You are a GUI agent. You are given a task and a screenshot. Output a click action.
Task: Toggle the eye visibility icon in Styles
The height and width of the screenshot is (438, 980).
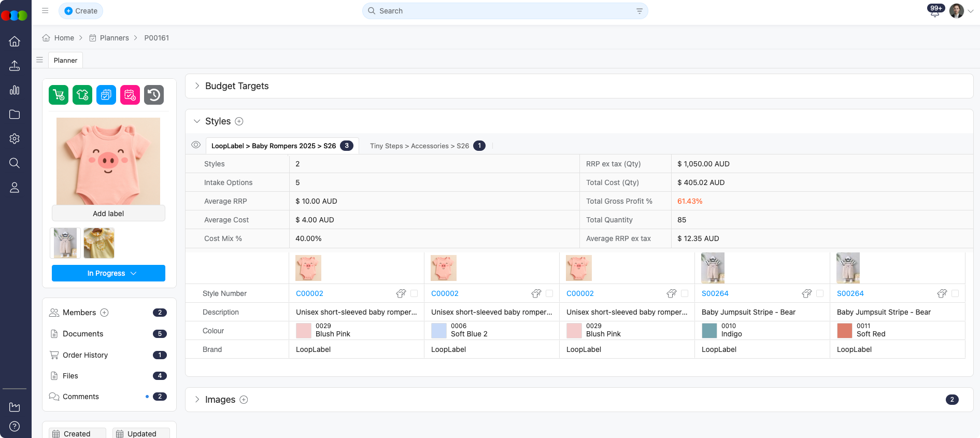[196, 145]
